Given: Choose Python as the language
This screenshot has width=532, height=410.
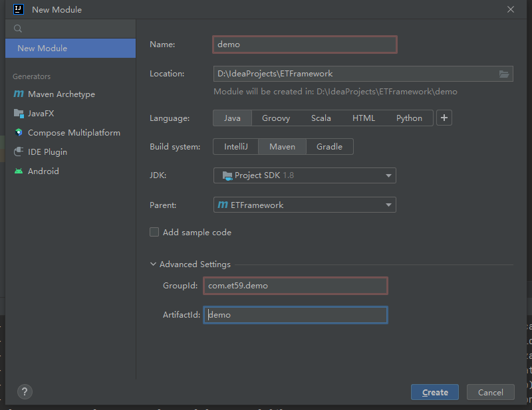Looking at the screenshot, I should (408, 118).
